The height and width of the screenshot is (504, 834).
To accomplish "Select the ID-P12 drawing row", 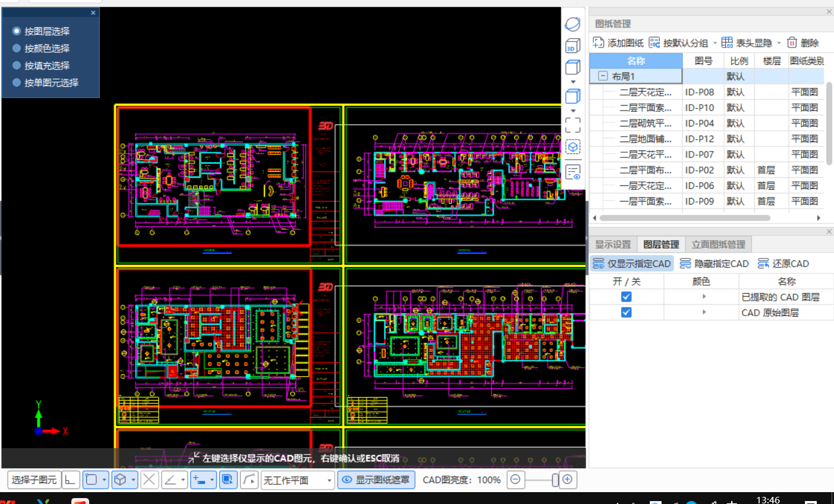I will 707,138.
